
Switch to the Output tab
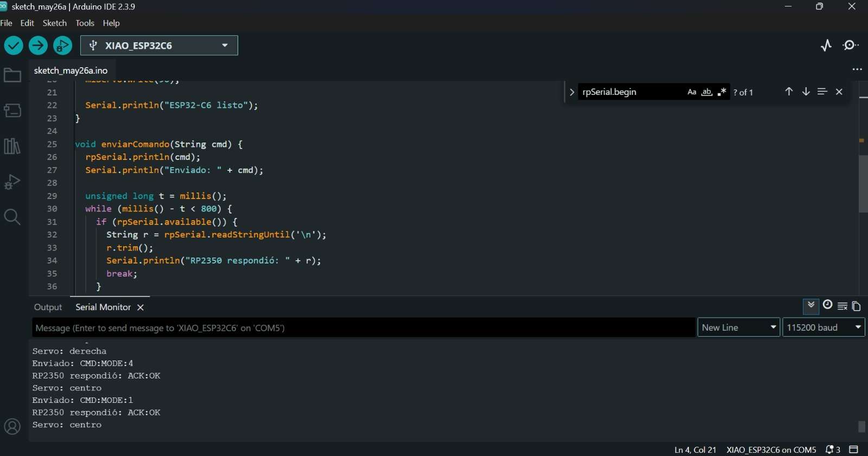click(x=48, y=307)
